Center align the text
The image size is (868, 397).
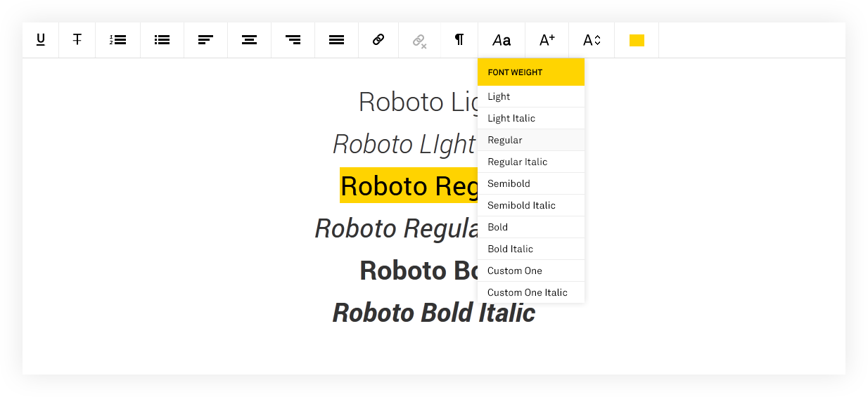pyautogui.click(x=249, y=40)
